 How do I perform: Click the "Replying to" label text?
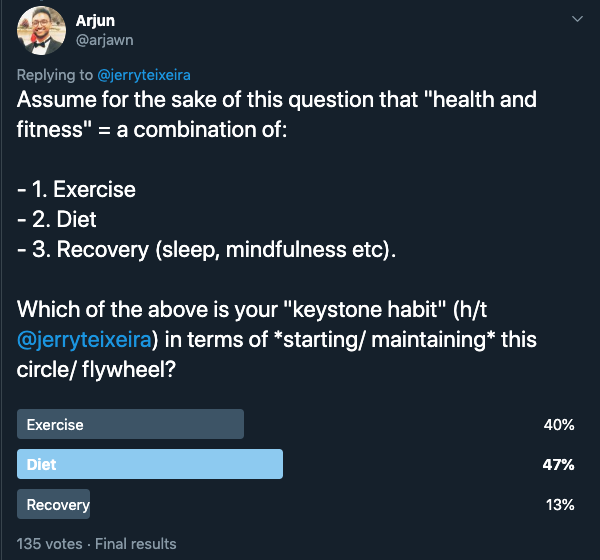tap(56, 74)
